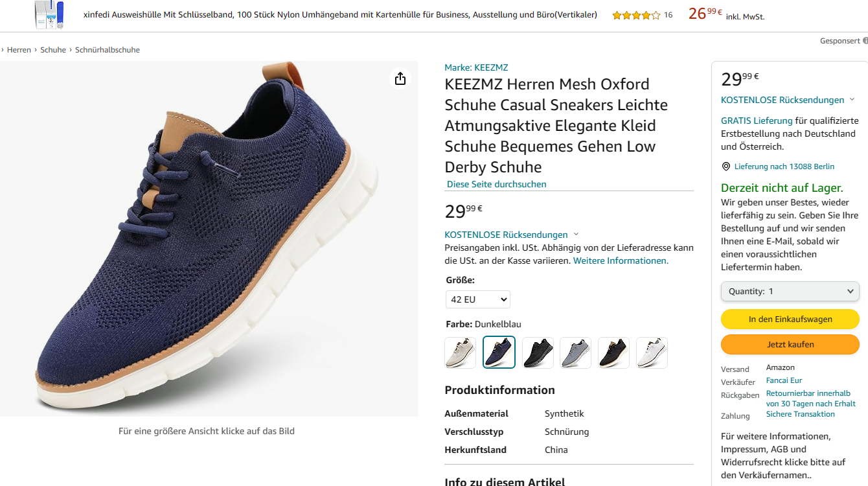Image resolution: width=868 pixels, height=486 pixels.
Task: Expand KOSTENLOSE Rücksendungen under the main price
Action: click(x=511, y=235)
